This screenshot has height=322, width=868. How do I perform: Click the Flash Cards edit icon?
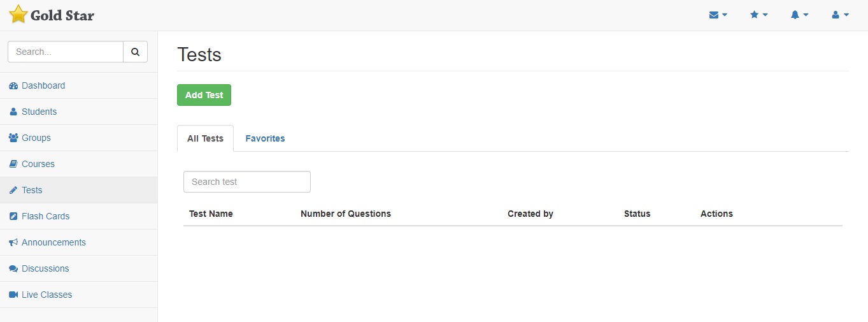point(13,217)
